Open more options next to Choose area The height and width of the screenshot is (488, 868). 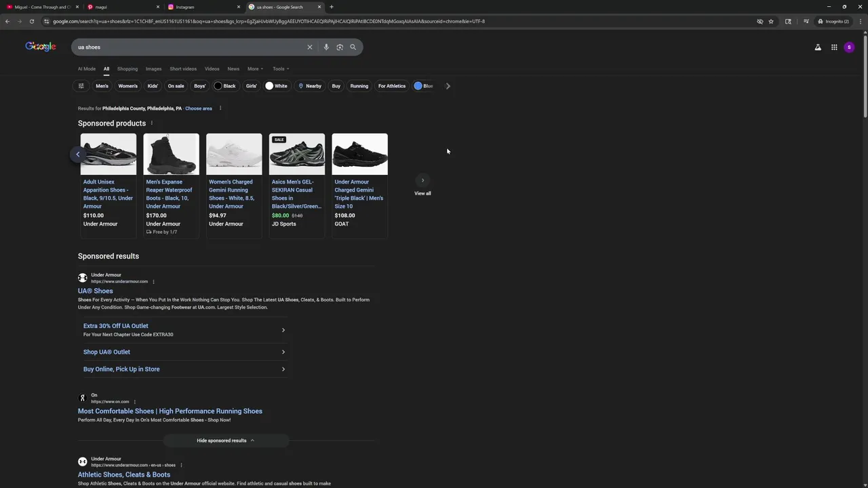(x=220, y=108)
